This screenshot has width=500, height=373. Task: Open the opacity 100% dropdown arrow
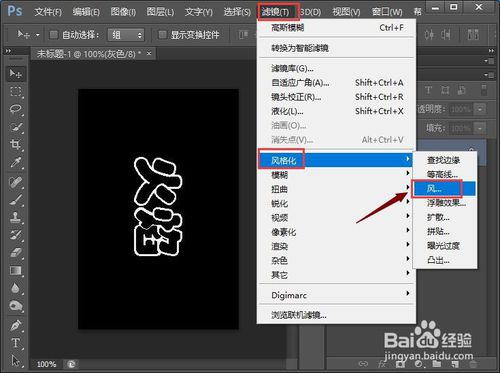tap(480, 109)
